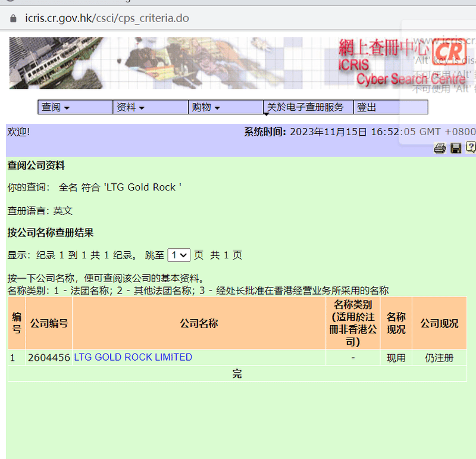Click 登出 to log out

(367, 108)
